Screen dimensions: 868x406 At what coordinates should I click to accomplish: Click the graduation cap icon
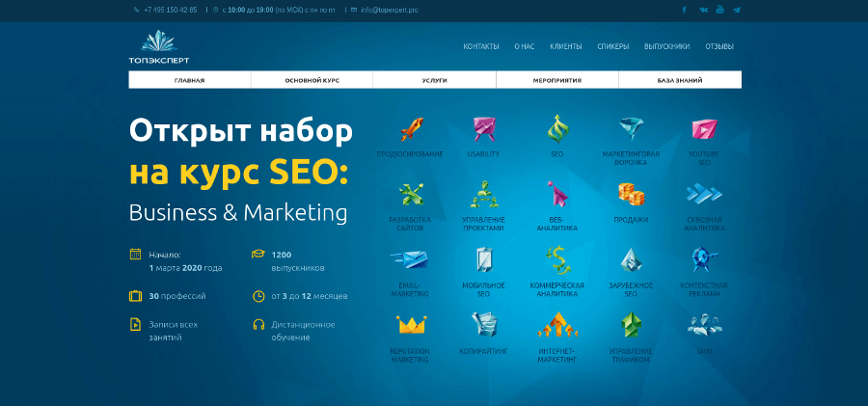point(258,255)
